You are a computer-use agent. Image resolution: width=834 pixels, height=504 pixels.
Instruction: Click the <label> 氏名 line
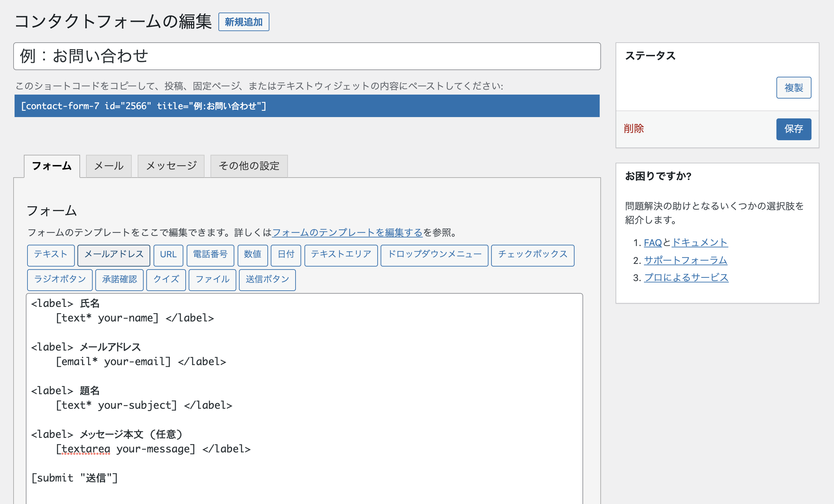pyautogui.click(x=65, y=303)
